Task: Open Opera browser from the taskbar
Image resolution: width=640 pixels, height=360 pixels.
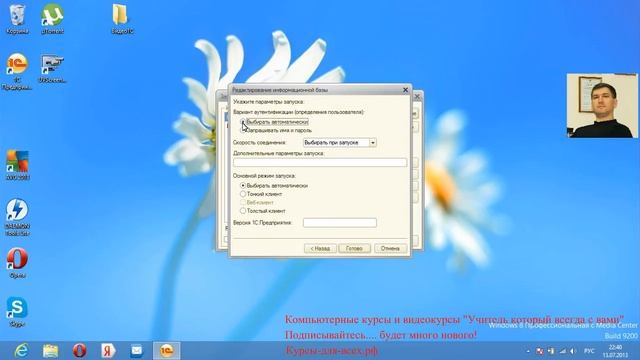Action: click(80, 351)
